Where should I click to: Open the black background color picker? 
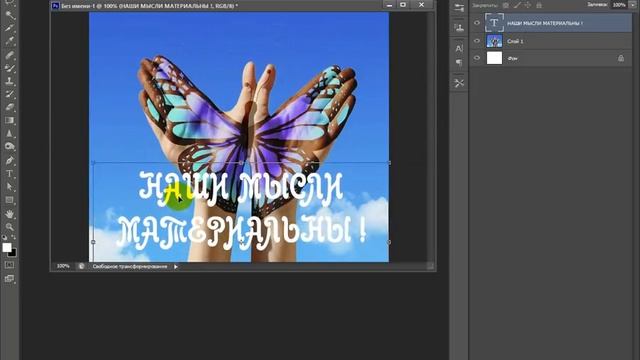click(13, 253)
